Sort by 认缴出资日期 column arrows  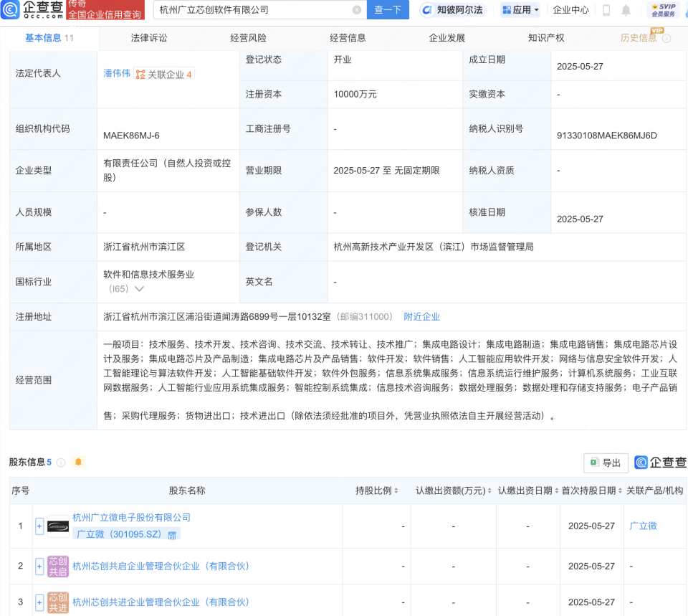pos(556,491)
